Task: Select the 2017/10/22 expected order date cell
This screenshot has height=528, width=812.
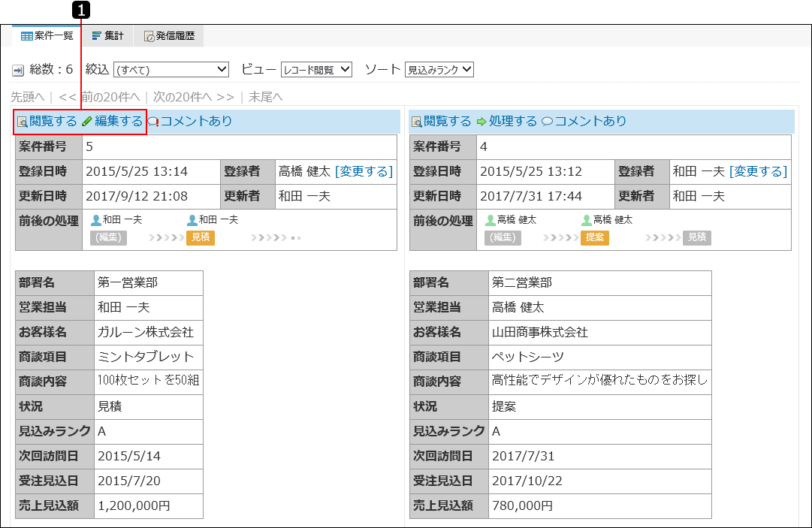Action: (x=600, y=481)
